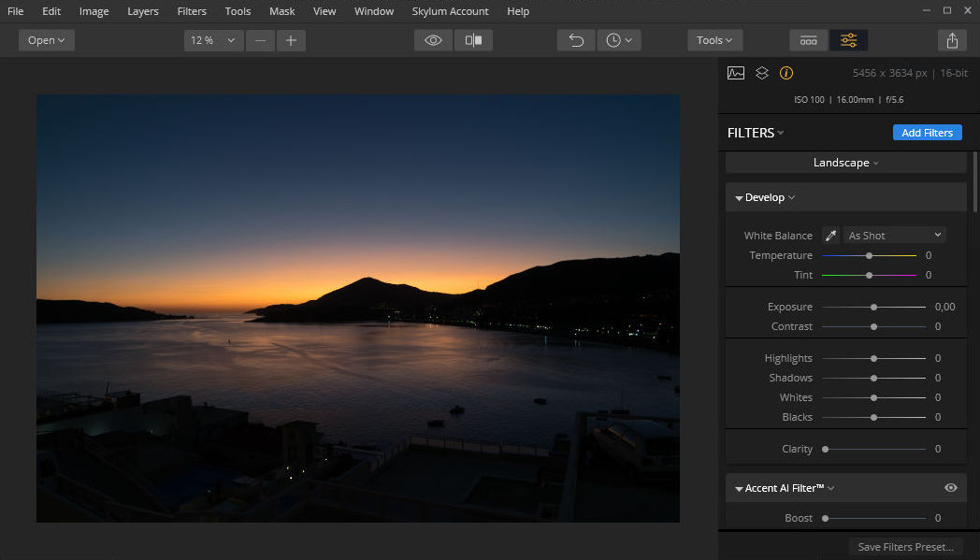The image size is (980, 560).
Task: Click the Exposure slider handle
Action: coord(873,307)
